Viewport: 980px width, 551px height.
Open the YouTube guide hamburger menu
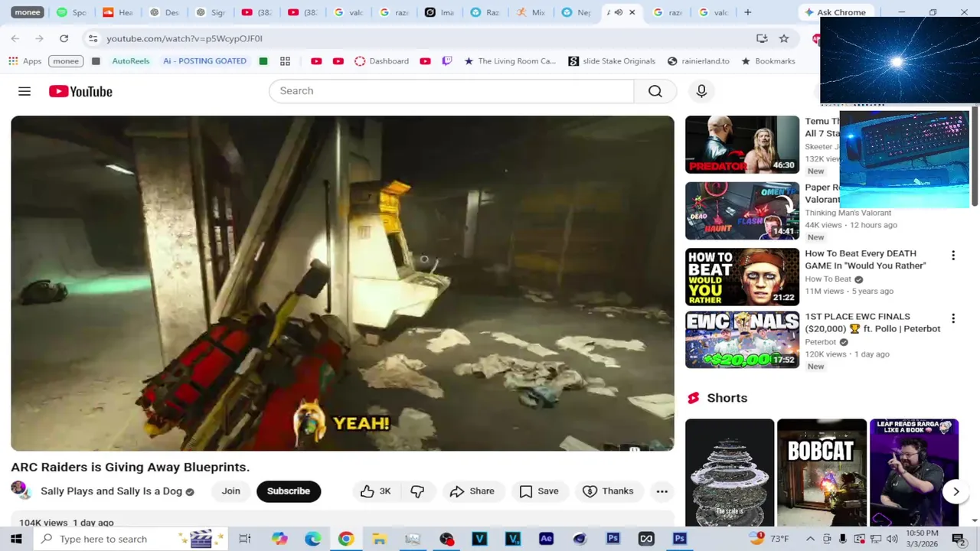[x=24, y=91]
